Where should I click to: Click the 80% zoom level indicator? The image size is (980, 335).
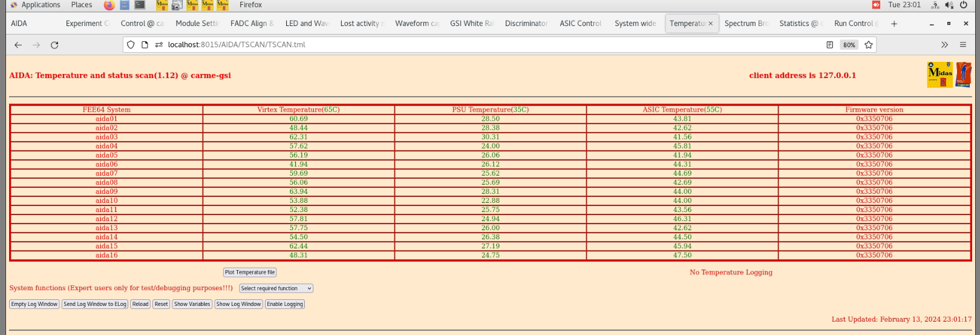pyautogui.click(x=849, y=45)
